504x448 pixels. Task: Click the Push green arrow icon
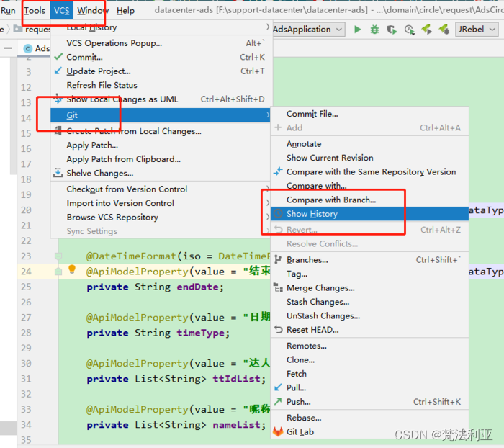(x=278, y=401)
